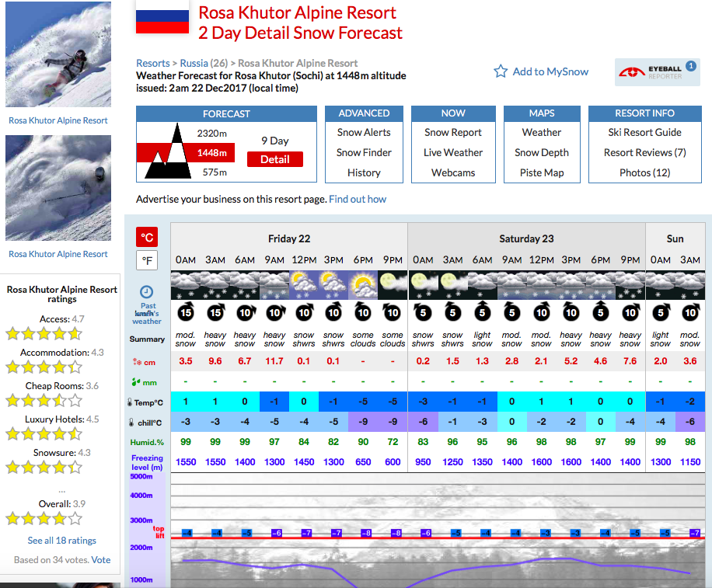Open Snow Report under Now
Screen dimensions: 712x588
(x=452, y=133)
